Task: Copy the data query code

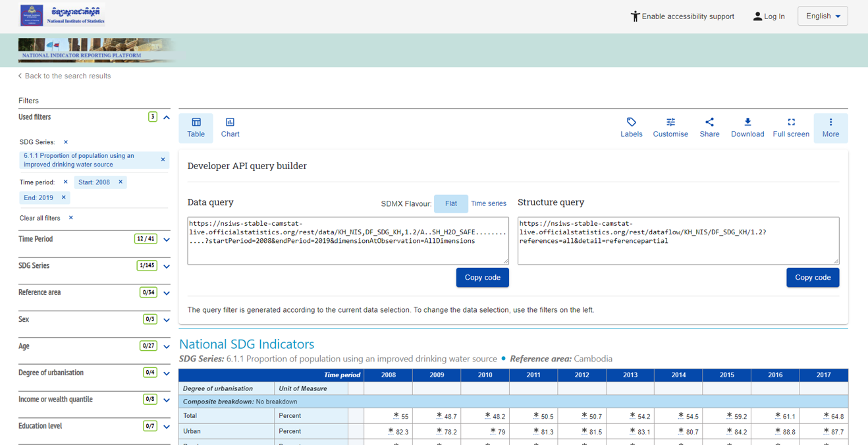Action: coord(482,278)
